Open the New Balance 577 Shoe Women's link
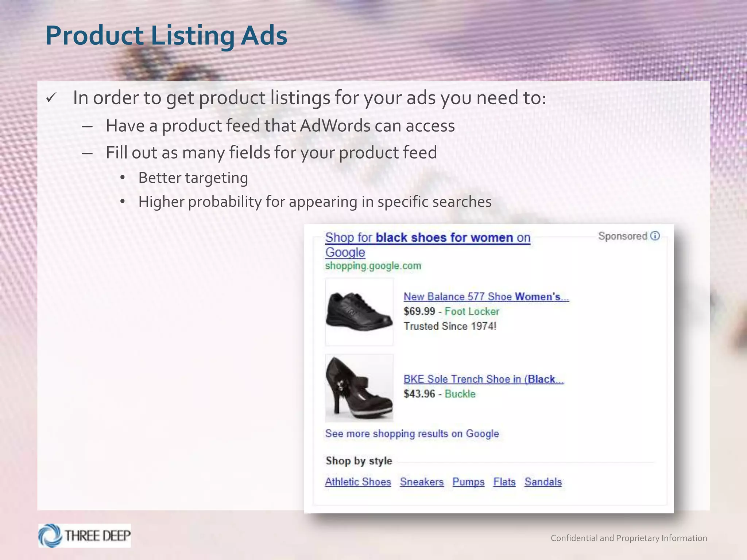Image resolution: width=747 pixels, height=560 pixels. pyautogui.click(x=486, y=296)
